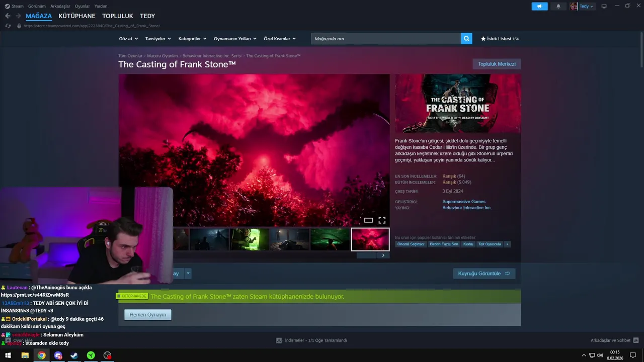644x362 pixels.
Task: Click the Topluluk Merkezi button
Action: pos(497,64)
